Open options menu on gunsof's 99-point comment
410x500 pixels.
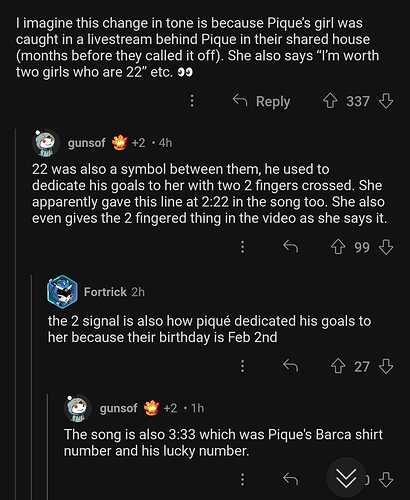tap(243, 247)
